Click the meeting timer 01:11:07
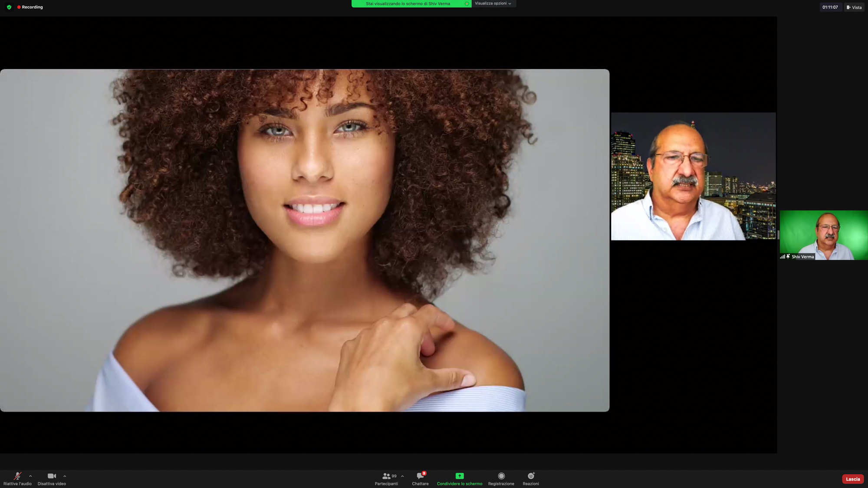This screenshot has width=868, height=488. [x=830, y=7]
